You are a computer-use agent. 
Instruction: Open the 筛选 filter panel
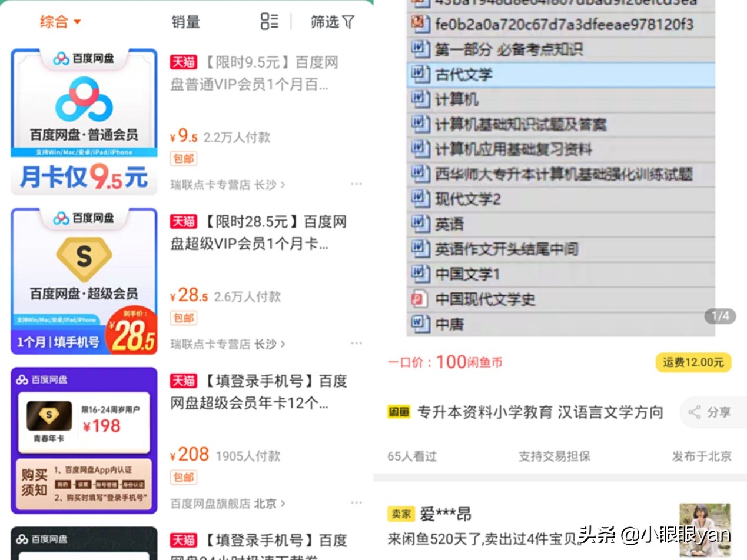(x=332, y=22)
